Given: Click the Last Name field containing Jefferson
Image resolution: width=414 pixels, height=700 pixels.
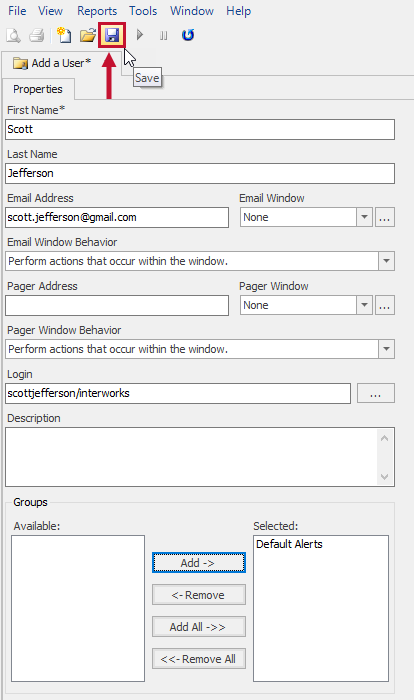Looking at the screenshot, I should [x=200, y=173].
